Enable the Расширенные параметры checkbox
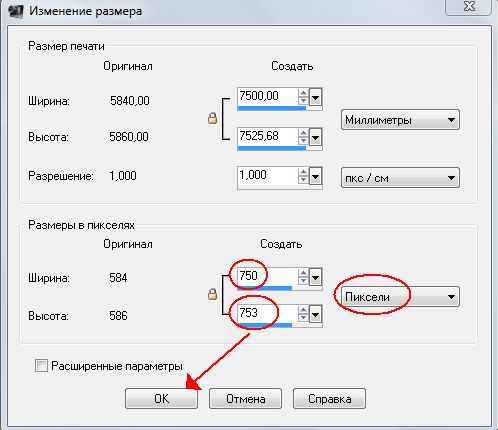498x430 pixels. [41, 365]
